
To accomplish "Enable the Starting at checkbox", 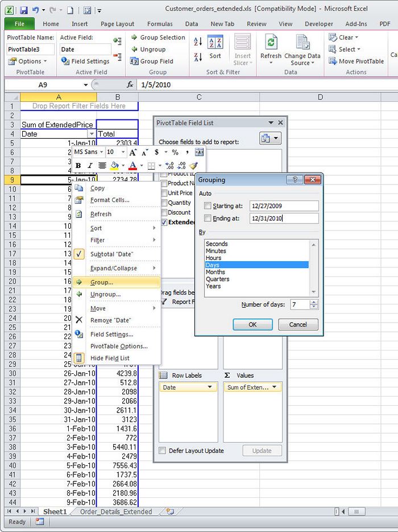I will click(x=208, y=206).
